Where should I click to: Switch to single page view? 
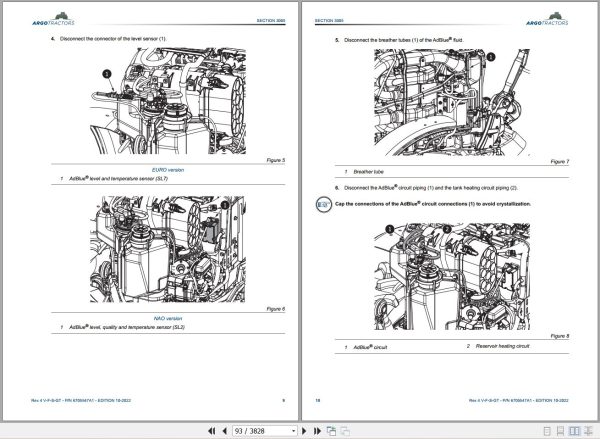pos(547,431)
